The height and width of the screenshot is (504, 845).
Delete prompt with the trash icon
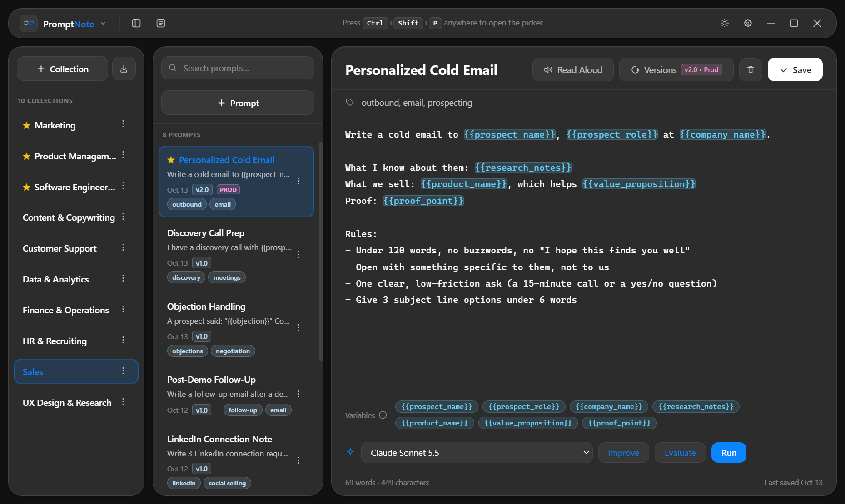point(751,70)
